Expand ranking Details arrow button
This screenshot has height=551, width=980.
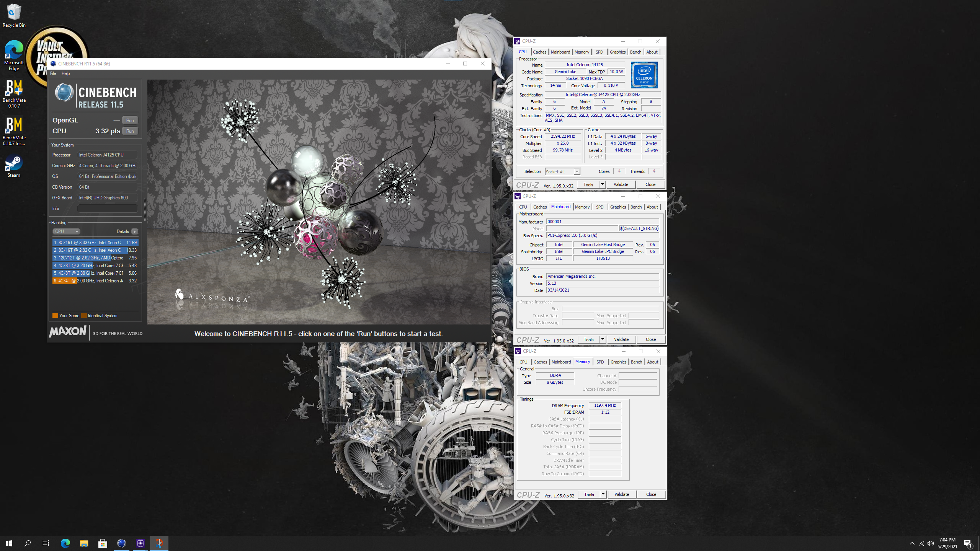tap(135, 231)
